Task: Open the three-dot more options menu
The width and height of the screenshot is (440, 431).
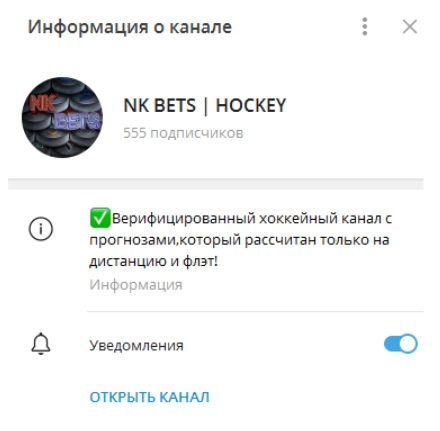Action: pos(365,26)
